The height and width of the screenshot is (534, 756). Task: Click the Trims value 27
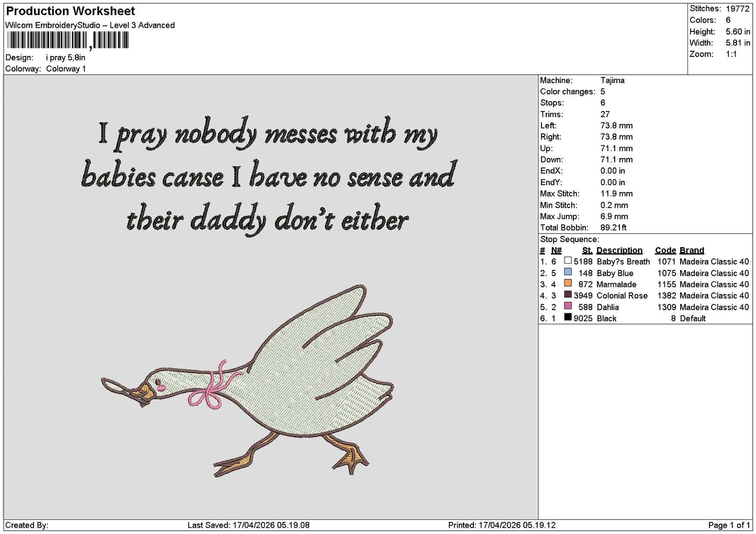[x=605, y=114]
